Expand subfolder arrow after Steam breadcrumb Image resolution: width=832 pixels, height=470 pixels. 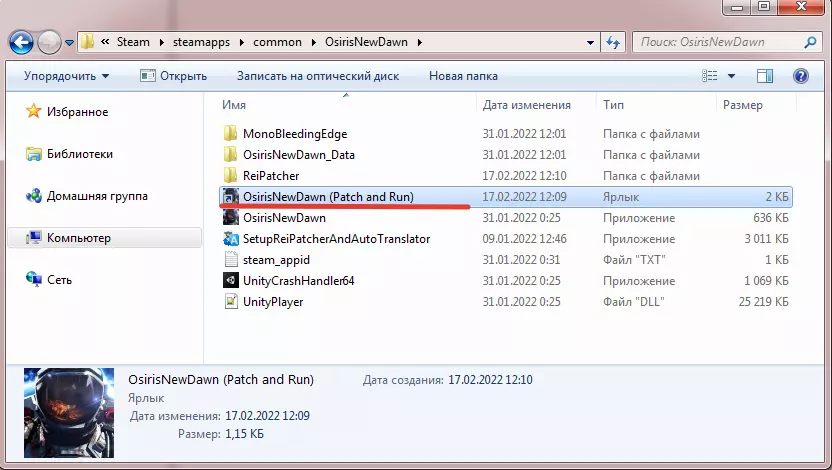click(x=161, y=42)
